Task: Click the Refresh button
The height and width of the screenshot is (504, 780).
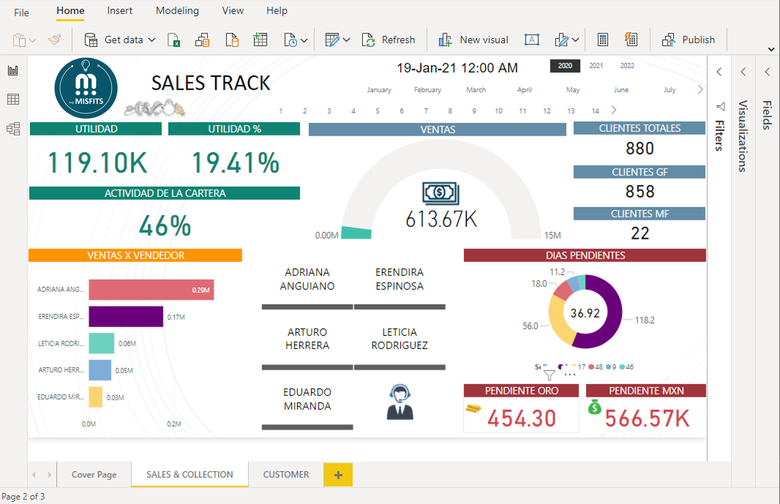Action: click(x=389, y=40)
